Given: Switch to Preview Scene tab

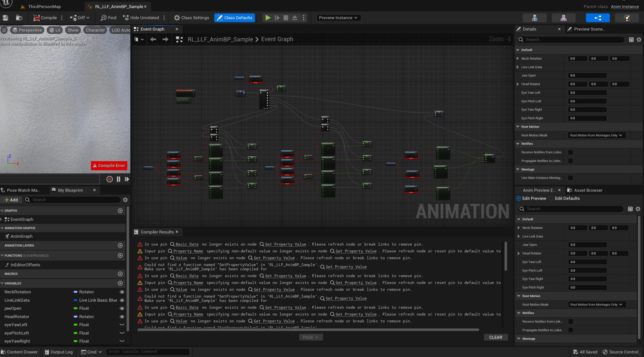Looking at the screenshot, I should coord(589,29).
